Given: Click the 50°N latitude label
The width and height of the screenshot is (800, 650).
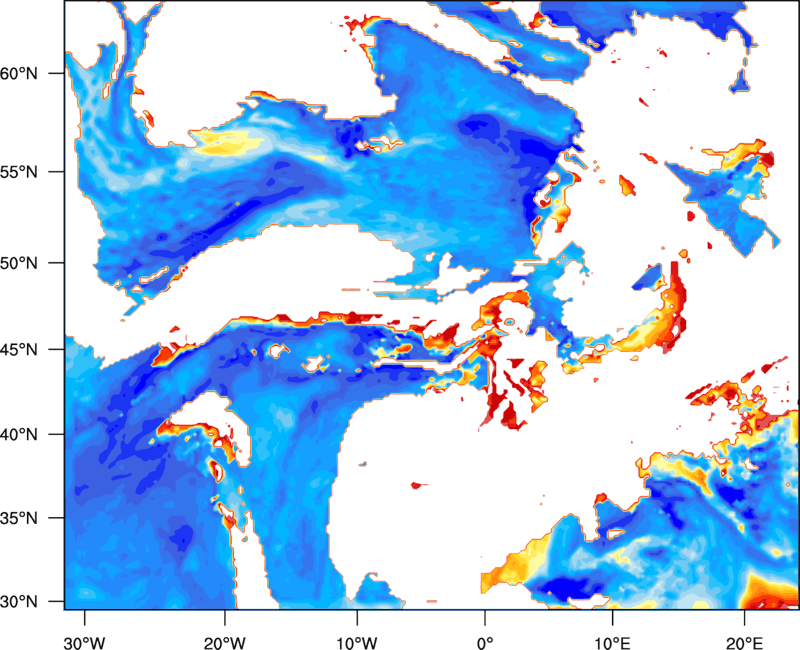Looking at the screenshot, I should [x=19, y=263].
